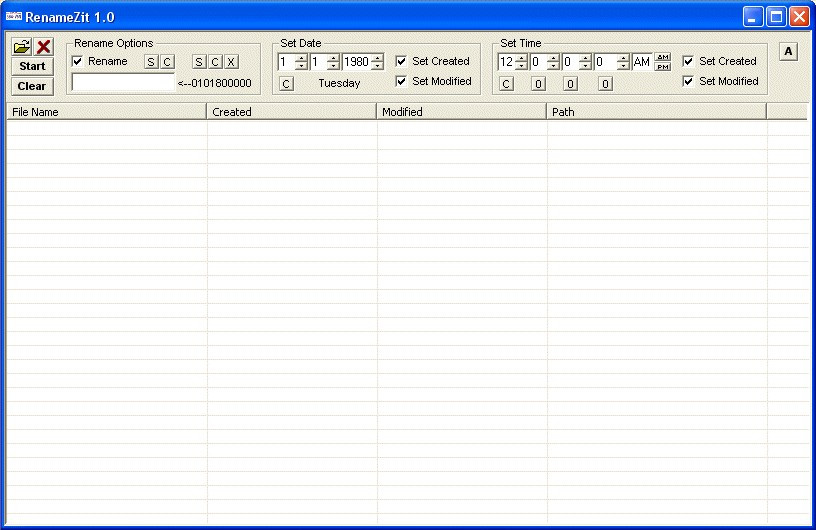Screen dimensions: 816x530
Task: Increase the minutes with up arrow
Action: point(553,58)
